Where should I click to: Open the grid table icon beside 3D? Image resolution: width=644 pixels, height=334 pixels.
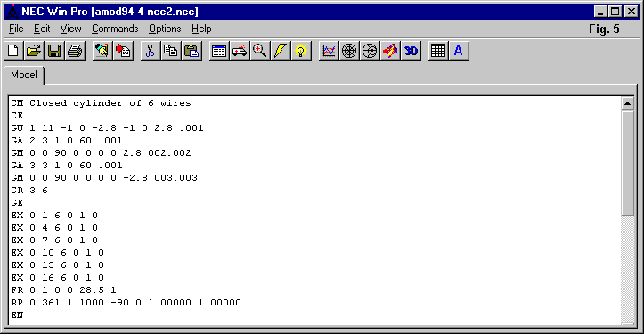pyautogui.click(x=438, y=51)
